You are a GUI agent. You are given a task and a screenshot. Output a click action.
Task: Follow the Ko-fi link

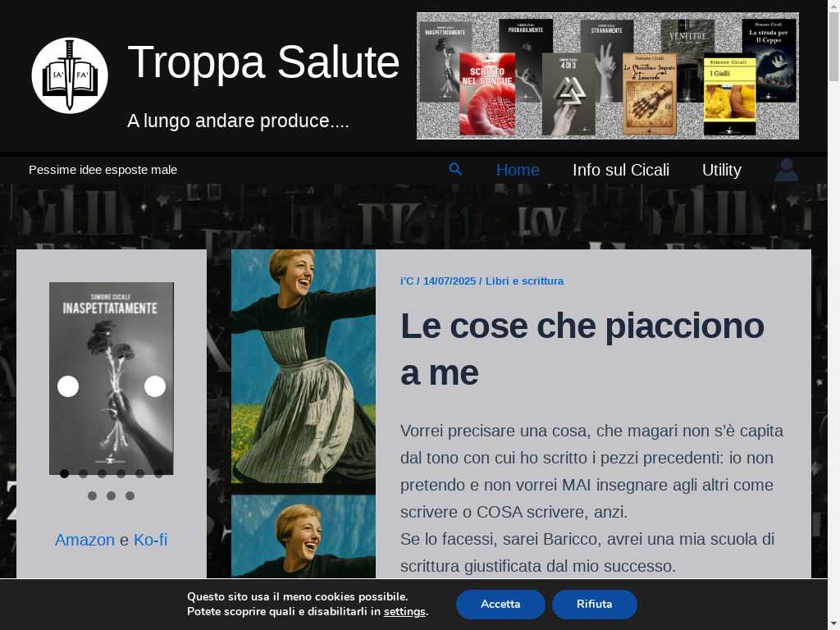tap(151, 540)
